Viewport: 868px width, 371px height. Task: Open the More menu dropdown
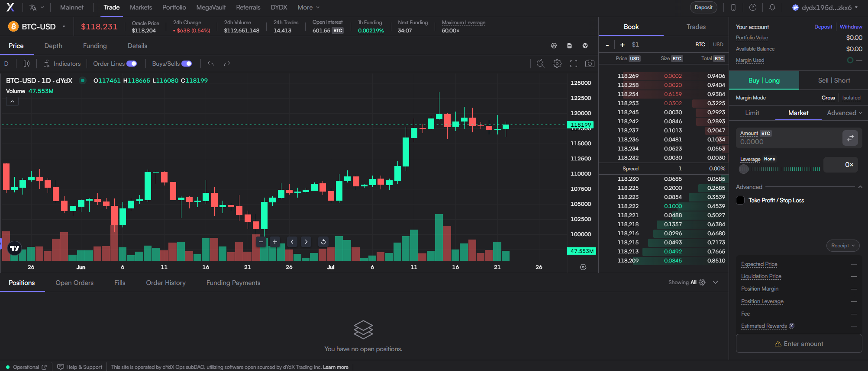pyautogui.click(x=308, y=7)
